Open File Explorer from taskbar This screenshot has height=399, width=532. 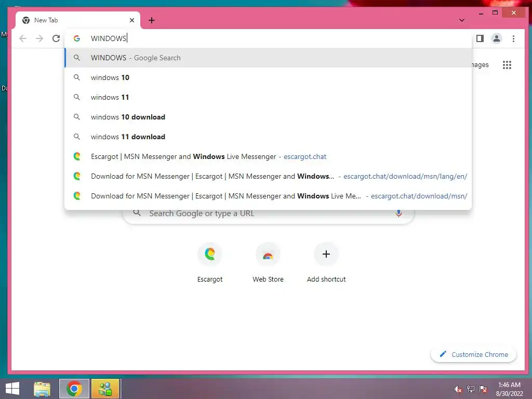[x=42, y=389]
